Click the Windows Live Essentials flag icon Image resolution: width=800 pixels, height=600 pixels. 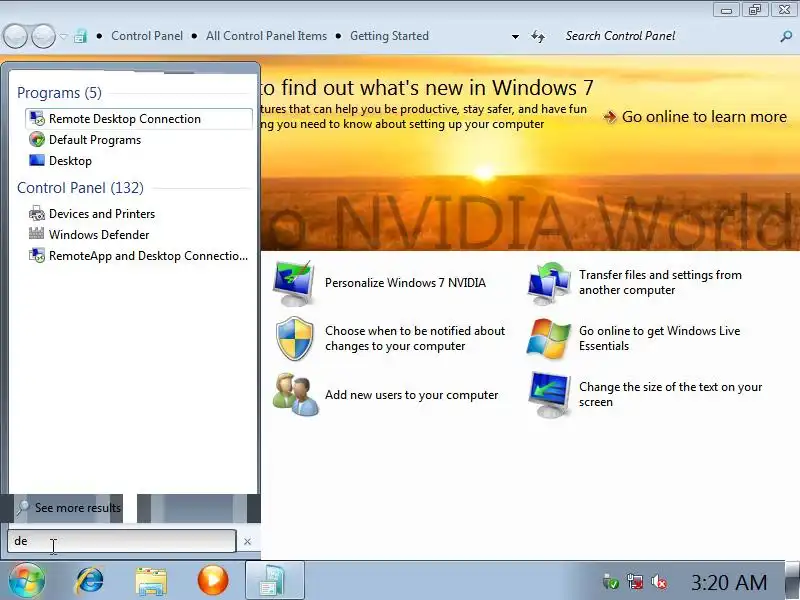[549, 338]
